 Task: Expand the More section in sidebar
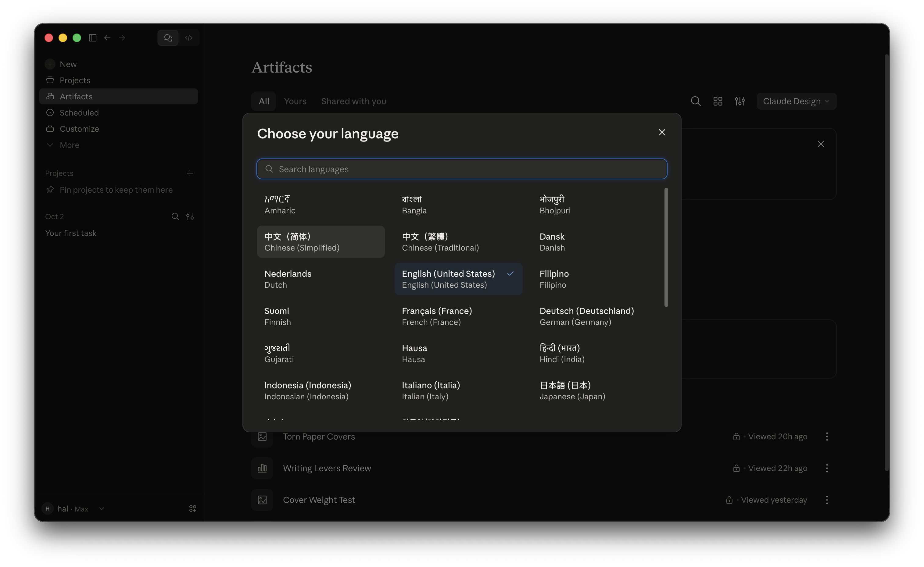point(118,145)
